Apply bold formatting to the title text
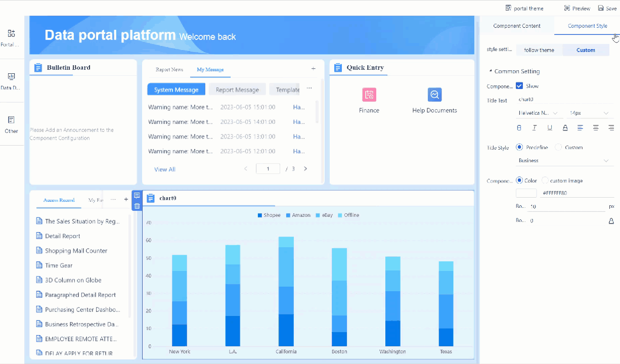The image size is (620, 364). (519, 127)
